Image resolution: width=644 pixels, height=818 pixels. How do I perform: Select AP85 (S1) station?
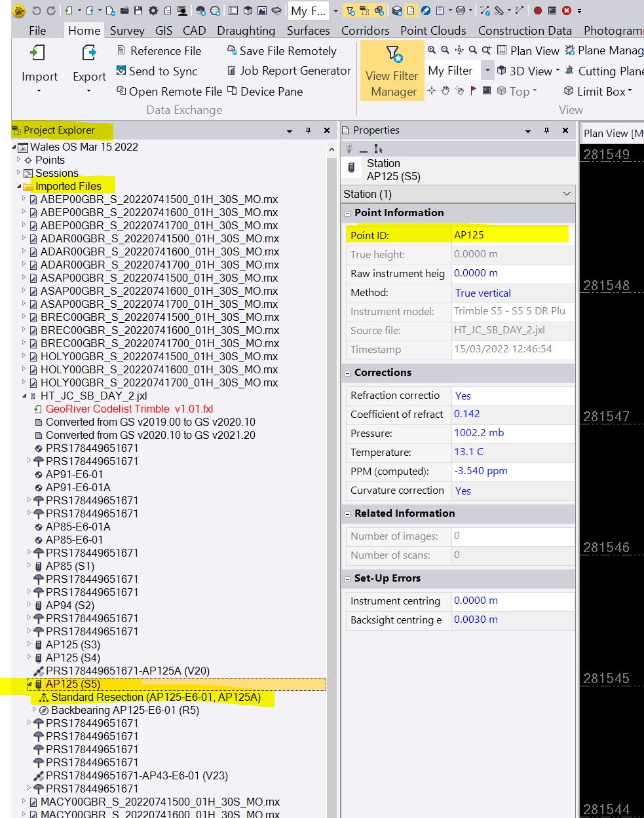69,566
